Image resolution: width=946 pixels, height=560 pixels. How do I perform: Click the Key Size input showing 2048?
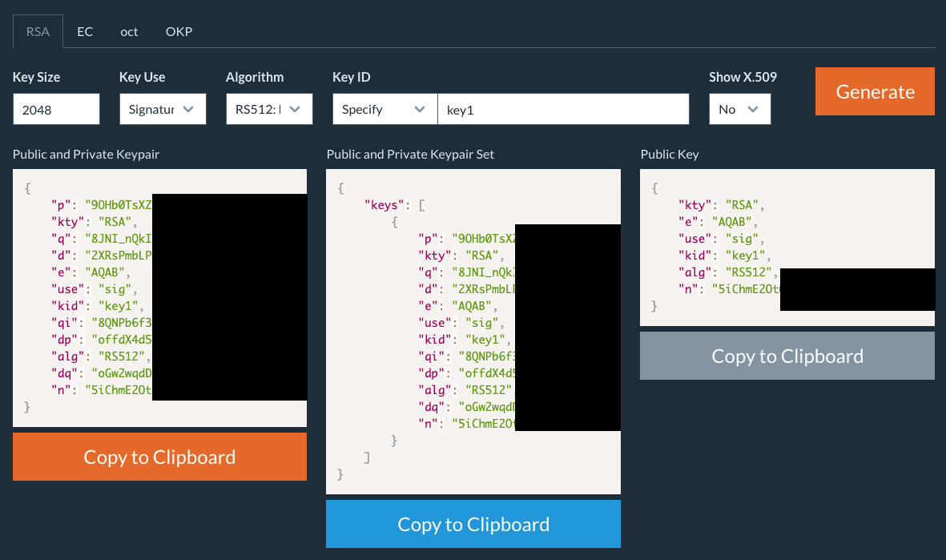[56, 108]
